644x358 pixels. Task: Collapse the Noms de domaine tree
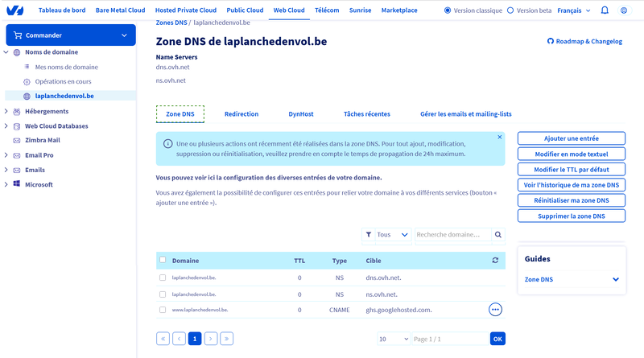[x=6, y=52]
